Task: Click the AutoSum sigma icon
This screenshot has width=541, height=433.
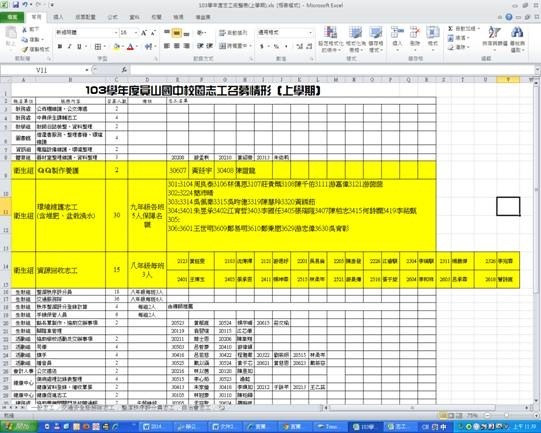Action: tap(451, 29)
